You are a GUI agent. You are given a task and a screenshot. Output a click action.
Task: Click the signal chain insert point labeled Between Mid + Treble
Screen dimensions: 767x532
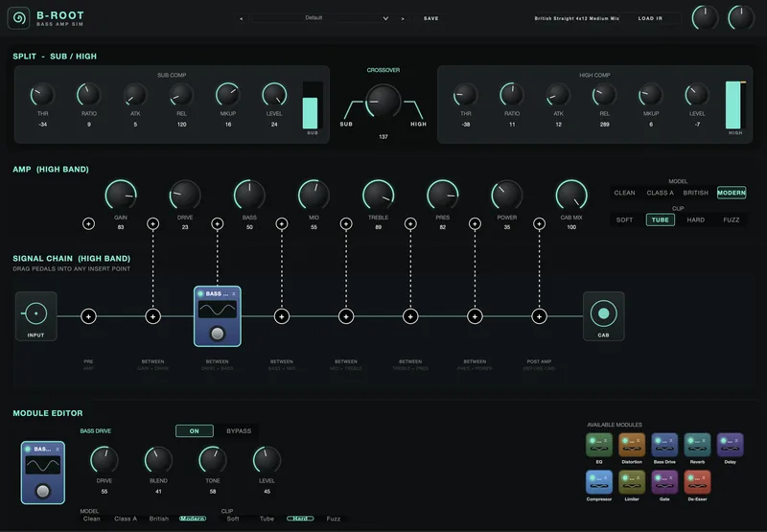point(346,316)
